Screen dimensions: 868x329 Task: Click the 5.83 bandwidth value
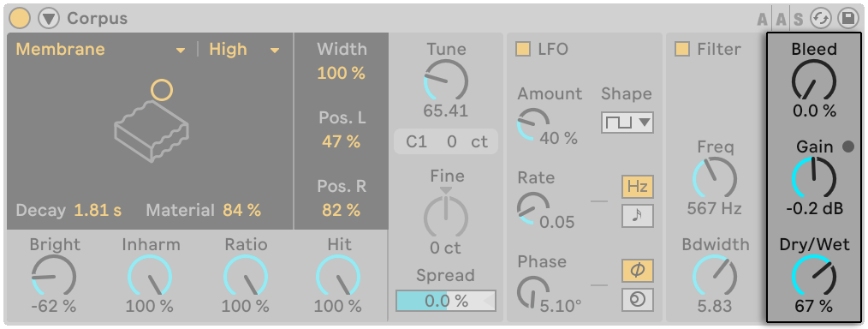coord(715,306)
